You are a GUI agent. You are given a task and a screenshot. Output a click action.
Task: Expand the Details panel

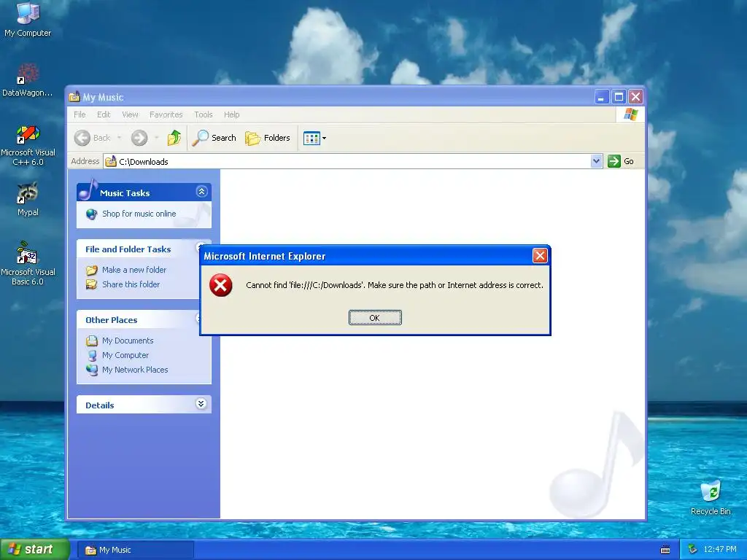(201, 404)
